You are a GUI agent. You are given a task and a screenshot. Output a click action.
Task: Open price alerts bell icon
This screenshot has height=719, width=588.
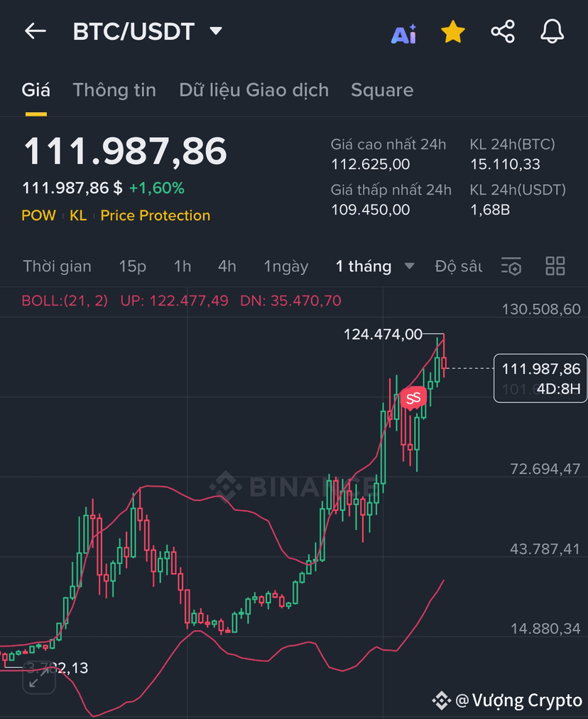pyautogui.click(x=552, y=32)
